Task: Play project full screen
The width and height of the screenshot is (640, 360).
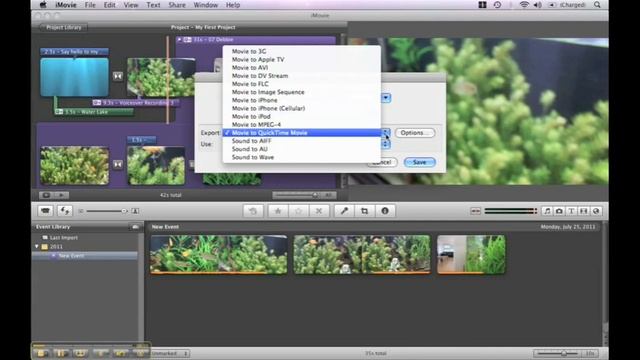Action: (x=46, y=195)
